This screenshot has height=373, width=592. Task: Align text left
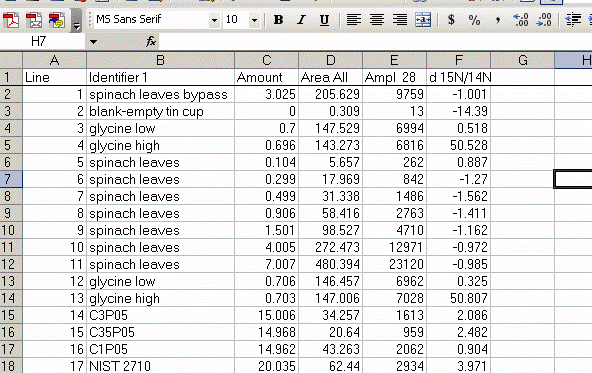pos(353,20)
